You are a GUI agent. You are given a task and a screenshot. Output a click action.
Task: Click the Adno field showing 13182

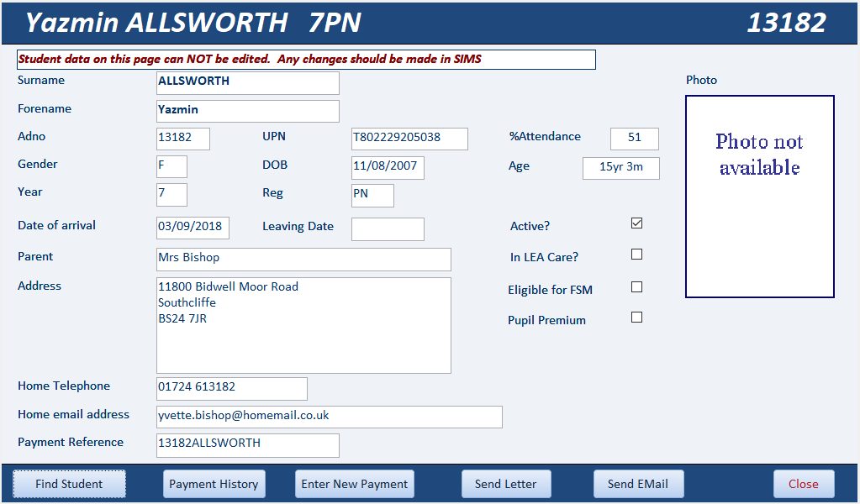coord(183,139)
